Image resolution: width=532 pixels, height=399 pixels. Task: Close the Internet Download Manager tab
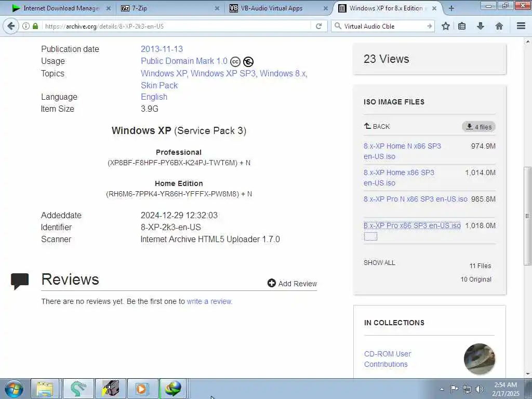[x=108, y=8]
